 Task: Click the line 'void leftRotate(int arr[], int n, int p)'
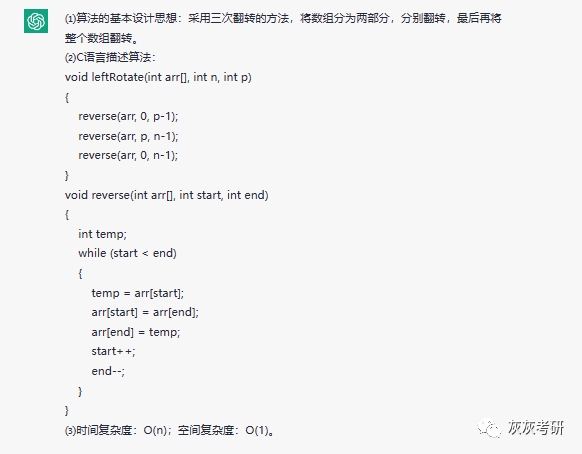(x=158, y=77)
